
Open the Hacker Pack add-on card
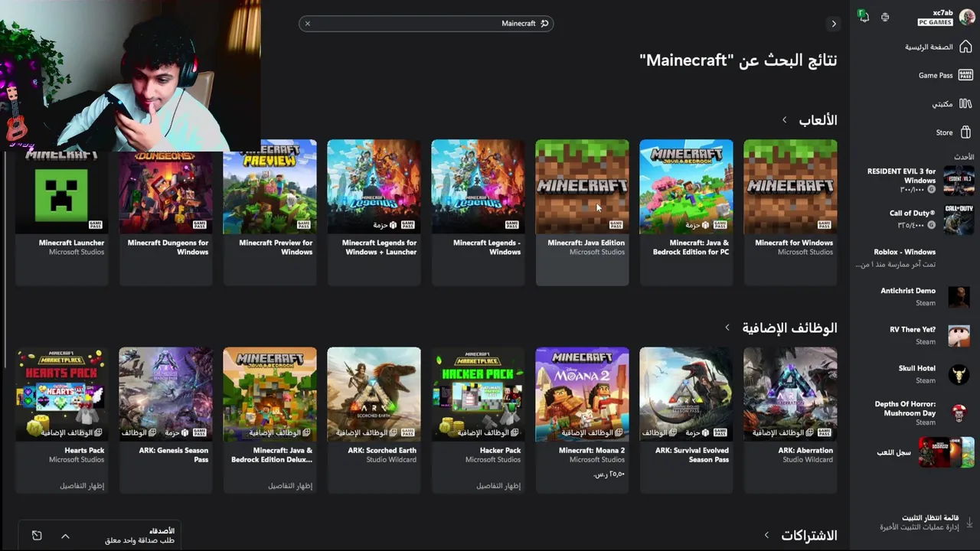click(x=478, y=419)
